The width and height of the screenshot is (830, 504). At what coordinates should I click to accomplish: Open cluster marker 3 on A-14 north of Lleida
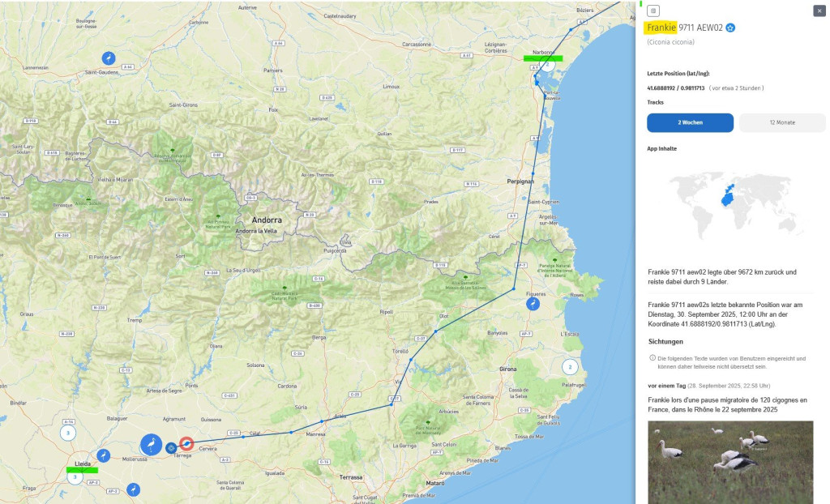[68, 433]
